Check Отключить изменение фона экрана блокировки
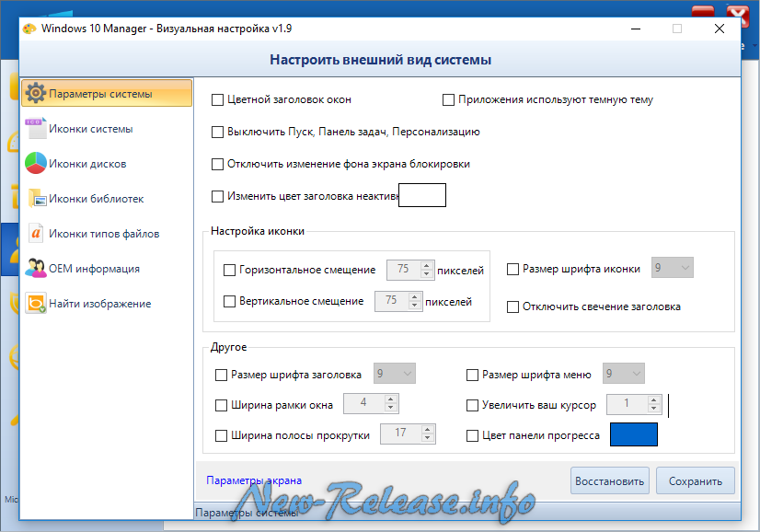 tap(218, 165)
